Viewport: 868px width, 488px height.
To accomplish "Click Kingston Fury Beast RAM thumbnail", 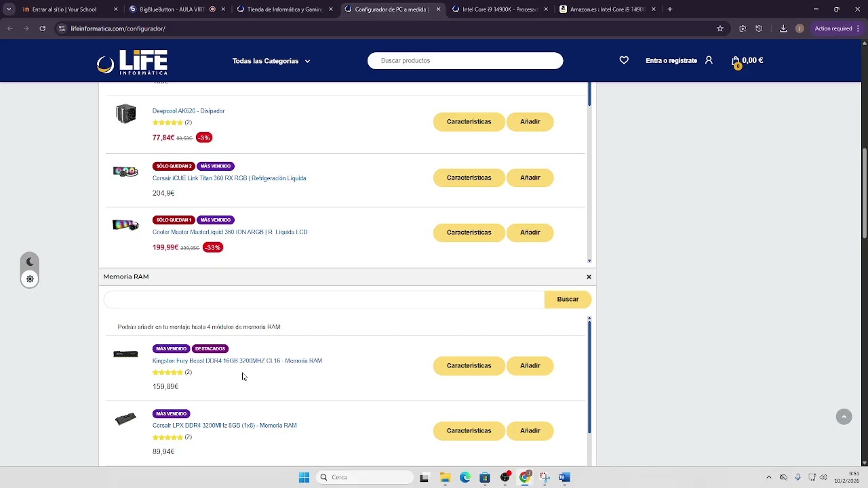I will (x=125, y=354).
